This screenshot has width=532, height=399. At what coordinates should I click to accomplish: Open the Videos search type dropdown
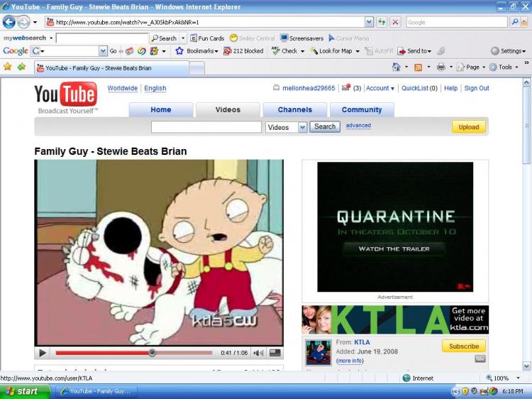click(302, 127)
